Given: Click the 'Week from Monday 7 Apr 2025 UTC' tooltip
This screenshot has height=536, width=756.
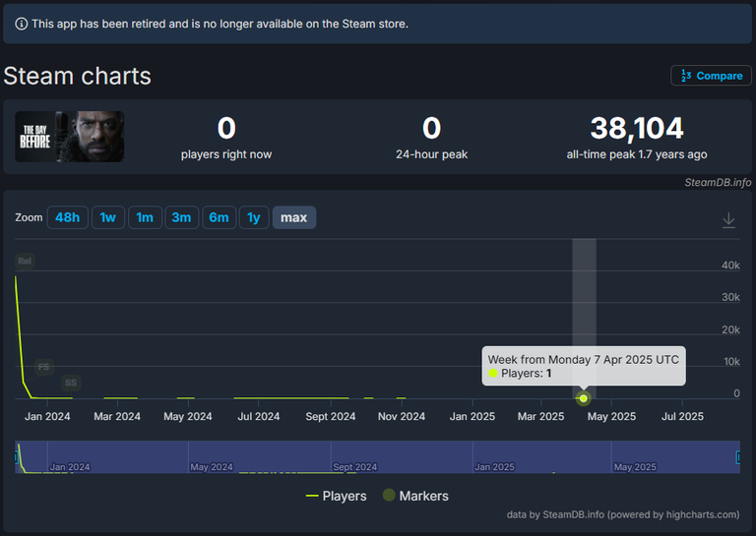Looking at the screenshot, I should (584, 366).
